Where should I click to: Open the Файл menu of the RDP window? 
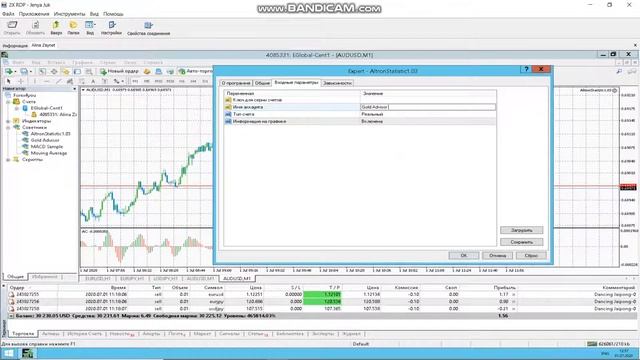(8, 14)
